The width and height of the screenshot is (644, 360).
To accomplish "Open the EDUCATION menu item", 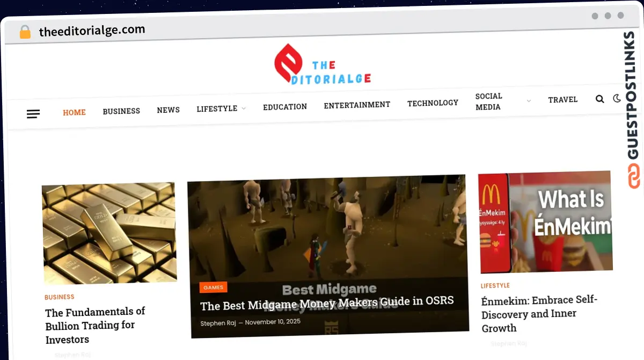I will pos(285,107).
